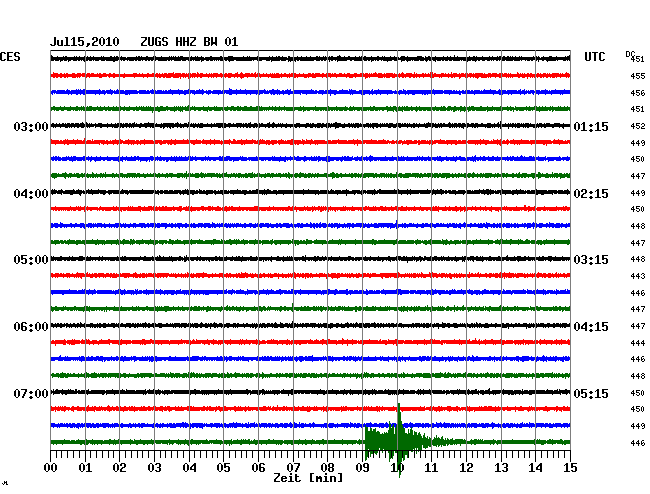Select minute 02 on the time axis
The height and width of the screenshot is (494, 650).
pos(119,468)
